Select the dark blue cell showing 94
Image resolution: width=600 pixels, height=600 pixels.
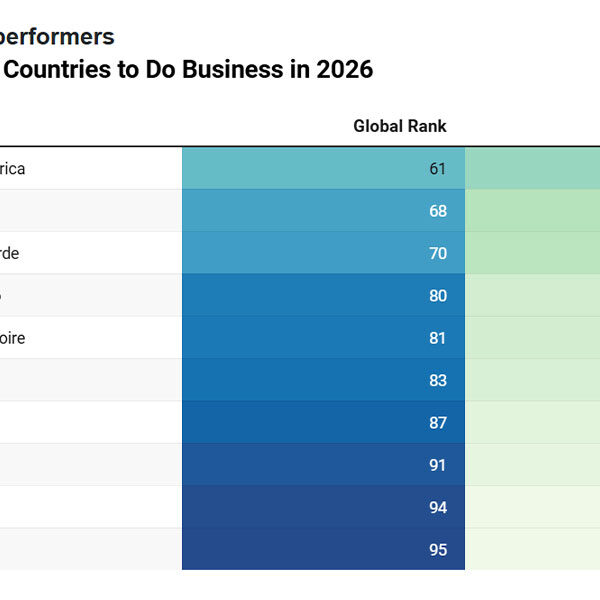click(323, 507)
